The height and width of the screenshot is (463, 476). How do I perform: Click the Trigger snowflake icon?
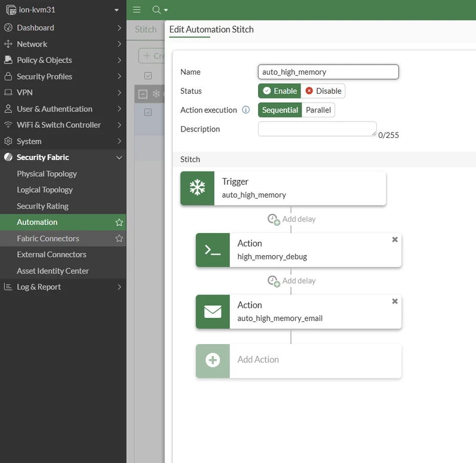(197, 188)
